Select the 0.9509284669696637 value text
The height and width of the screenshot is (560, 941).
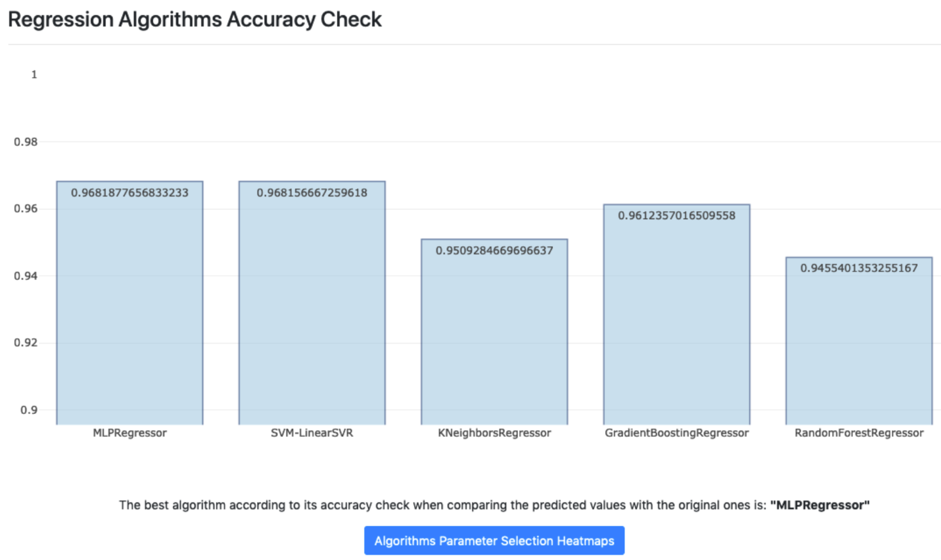[x=494, y=250]
